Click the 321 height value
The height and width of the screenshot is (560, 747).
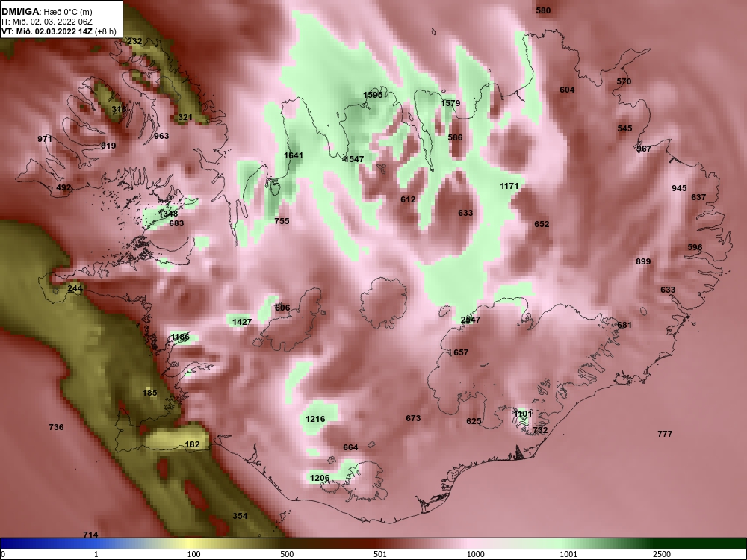point(185,117)
